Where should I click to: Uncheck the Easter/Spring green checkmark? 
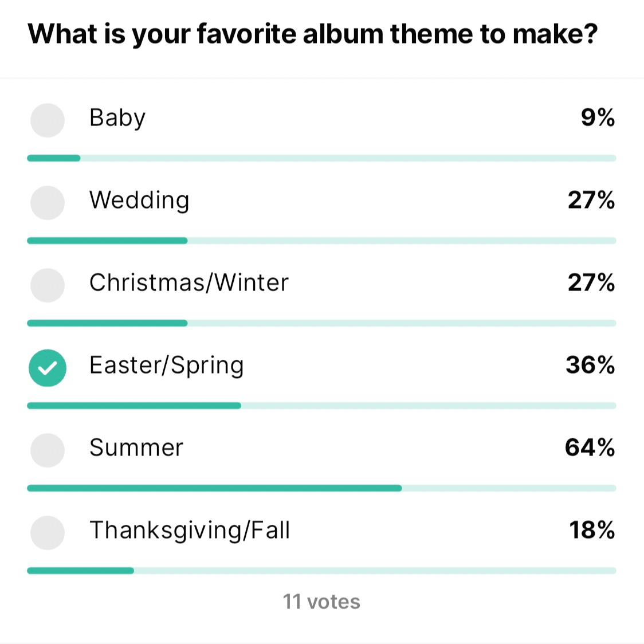pos(48,368)
